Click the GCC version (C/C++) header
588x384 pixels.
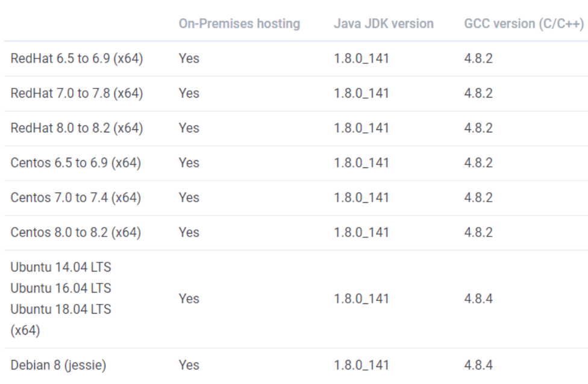click(x=524, y=24)
